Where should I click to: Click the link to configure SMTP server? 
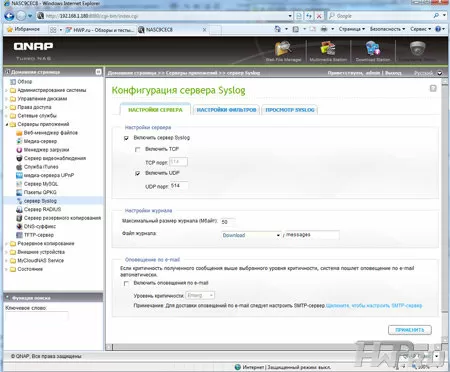(374, 306)
